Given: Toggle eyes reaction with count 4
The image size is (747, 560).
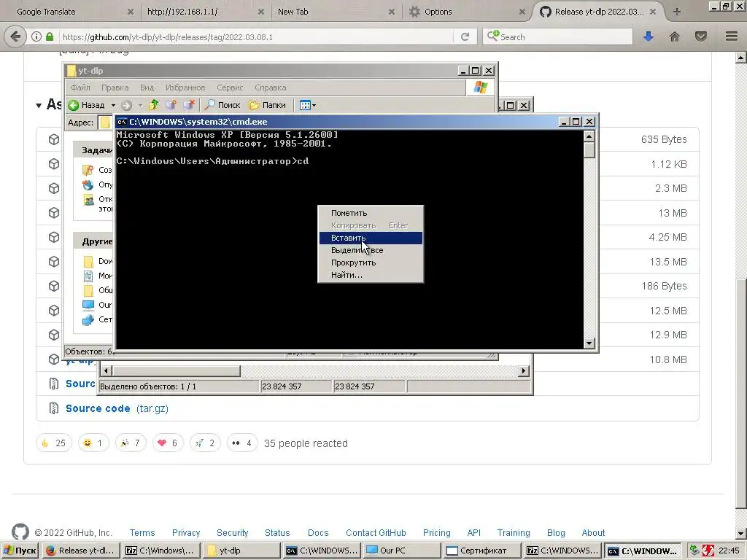Looking at the screenshot, I should (x=242, y=443).
